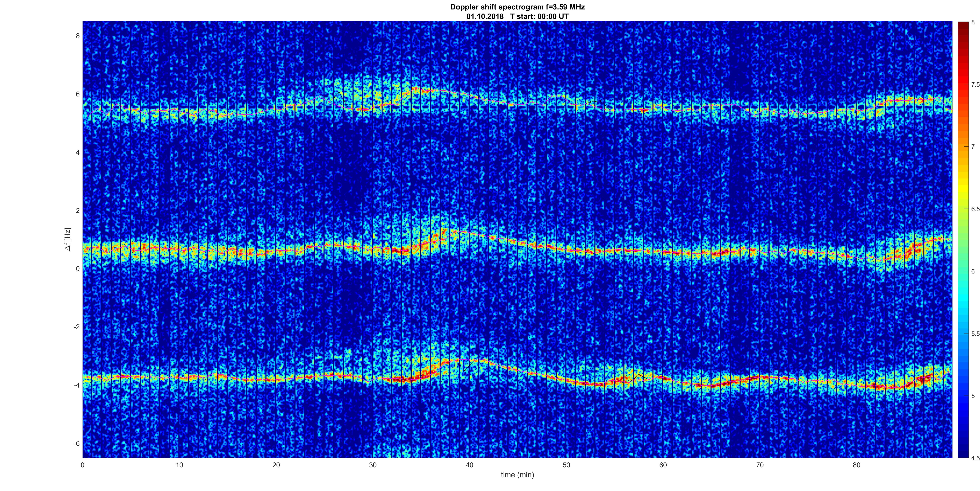Click the colorbar tick label "7.5"
Image resolution: width=980 pixels, height=491 pixels.
pos(975,84)
